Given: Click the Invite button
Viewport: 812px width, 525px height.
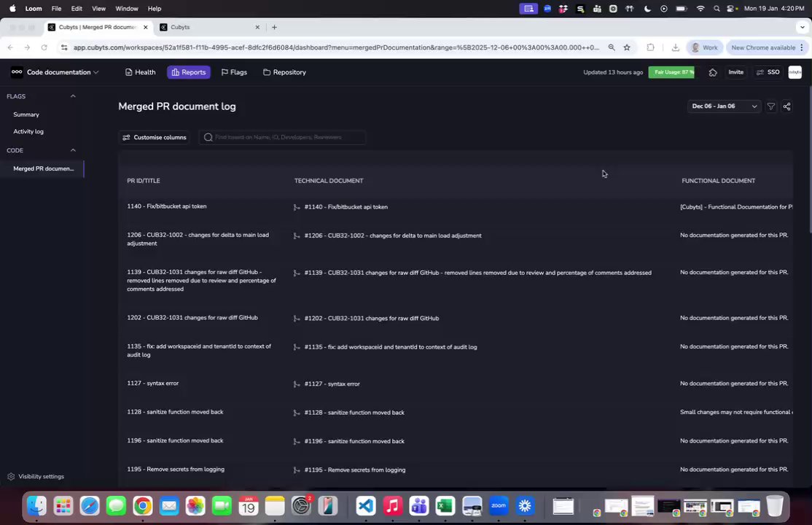Looking at the screenshot, I should (735, 73).
